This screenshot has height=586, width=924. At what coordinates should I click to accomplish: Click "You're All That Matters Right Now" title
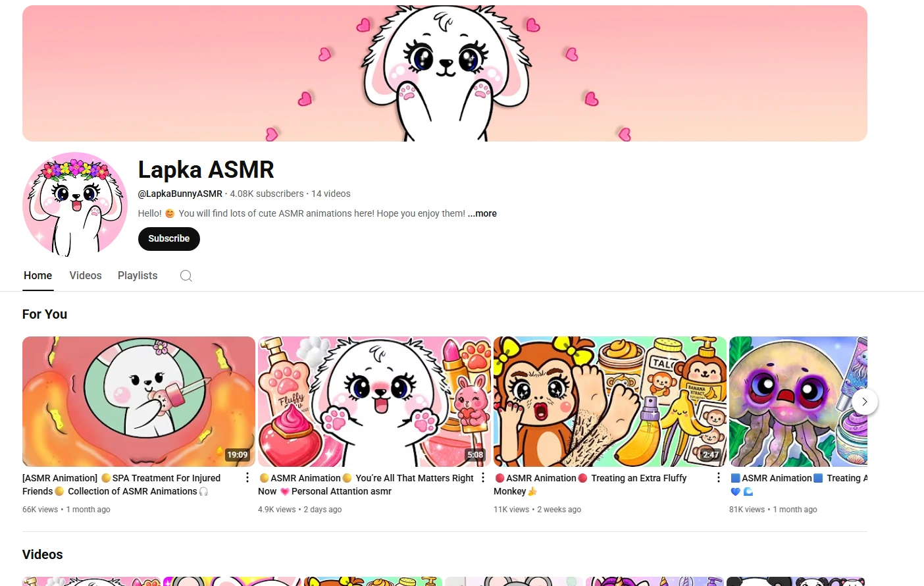pos(365,484)
